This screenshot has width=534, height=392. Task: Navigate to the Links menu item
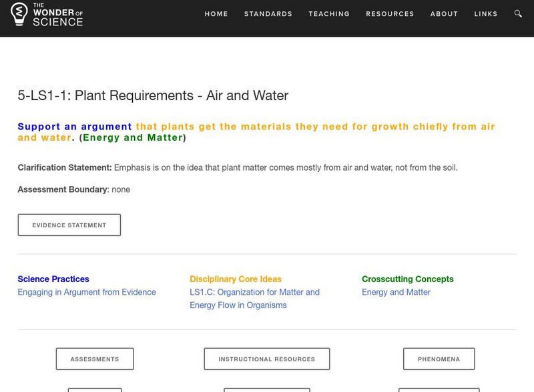(x=486, y=14)
